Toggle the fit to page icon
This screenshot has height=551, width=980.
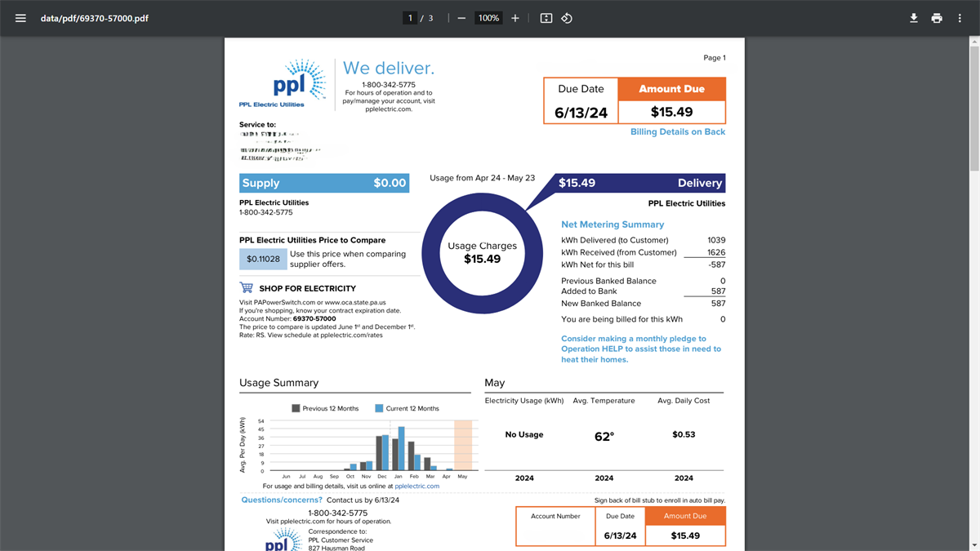coord(546,18)
